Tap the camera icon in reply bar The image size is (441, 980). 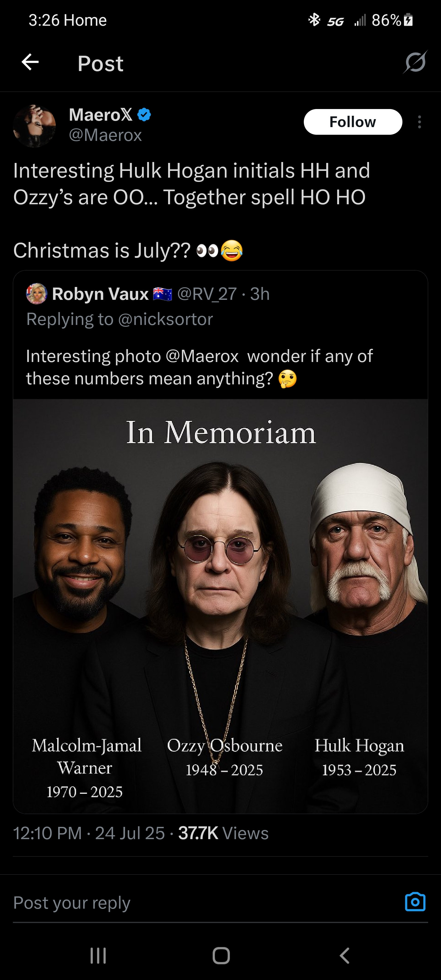coord(415,901)
